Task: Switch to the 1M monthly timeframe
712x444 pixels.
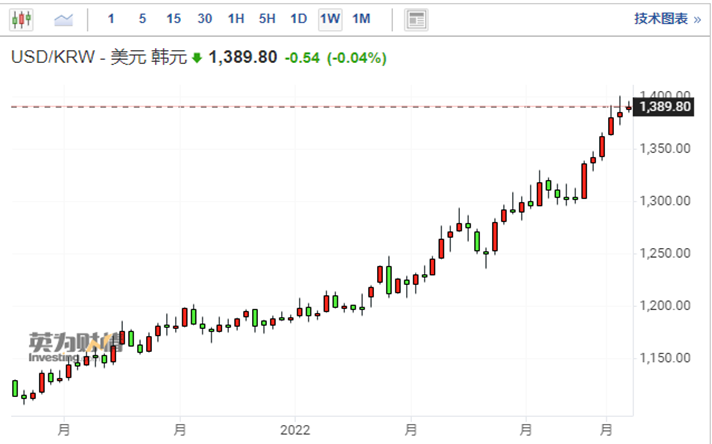Action: [361, 19]
